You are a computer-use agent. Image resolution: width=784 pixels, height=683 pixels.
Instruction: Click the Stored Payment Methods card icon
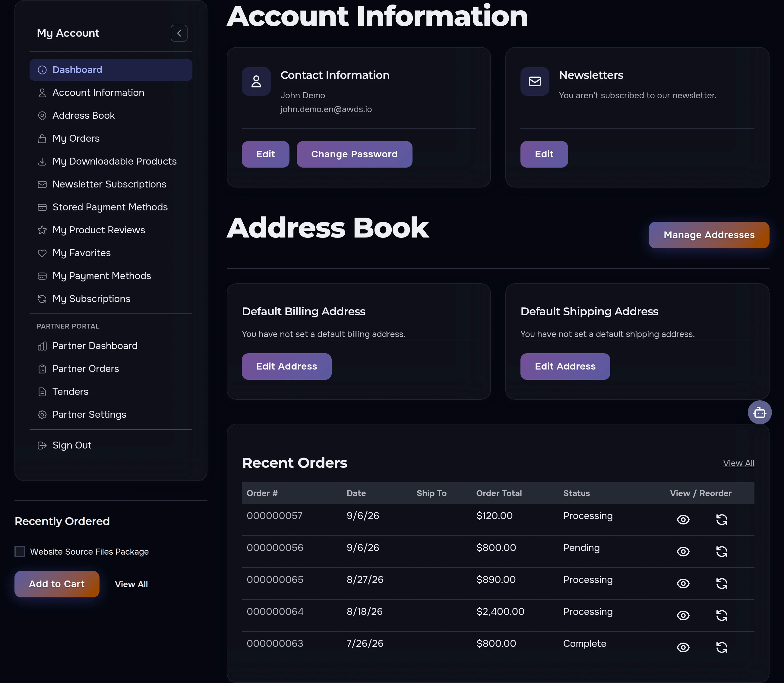coord(42,207)
